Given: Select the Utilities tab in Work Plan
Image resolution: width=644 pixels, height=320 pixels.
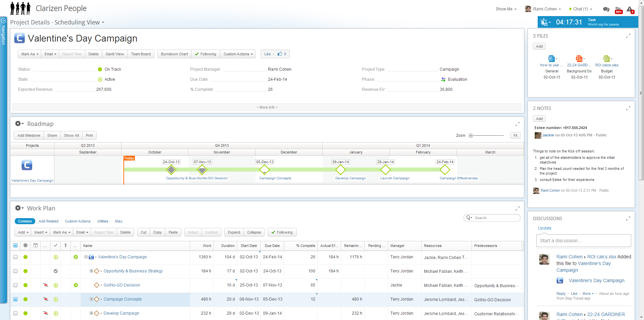Looking at the screenshot, I should coord(103,221).
